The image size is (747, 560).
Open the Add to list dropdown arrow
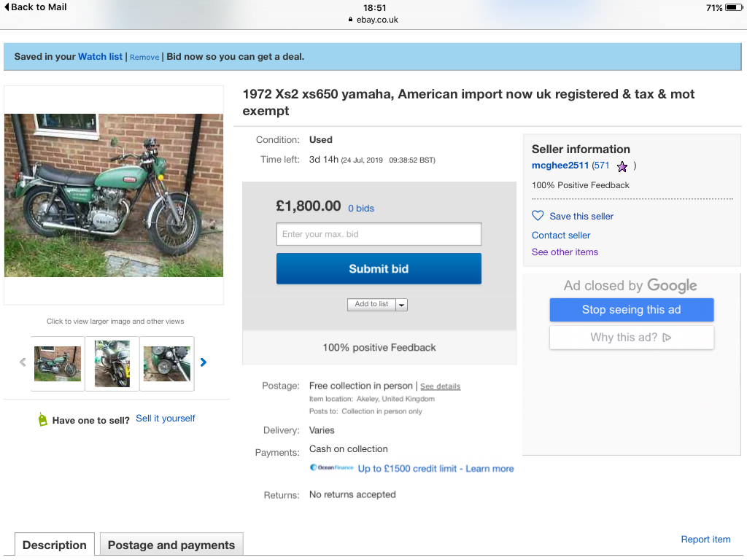(401, 305)
